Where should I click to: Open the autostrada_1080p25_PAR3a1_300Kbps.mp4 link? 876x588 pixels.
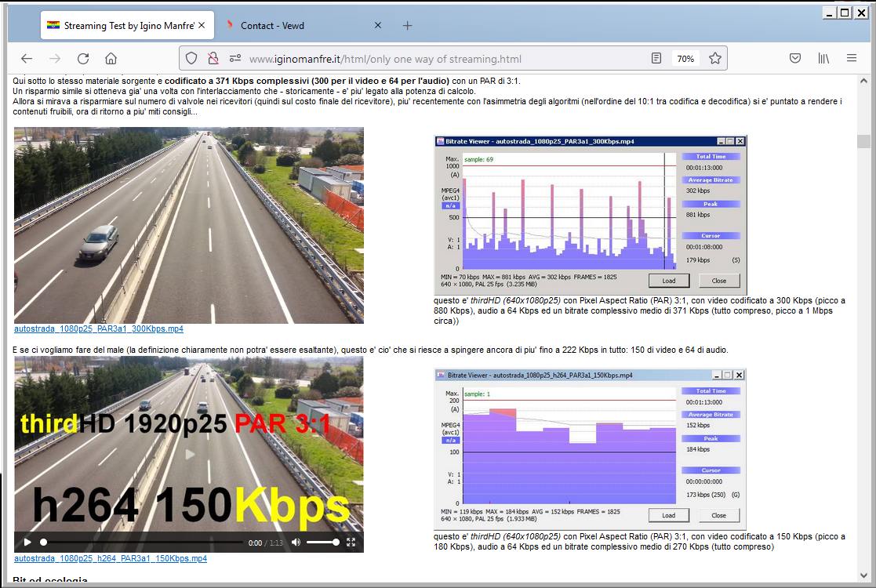click(x=99, y=329)
